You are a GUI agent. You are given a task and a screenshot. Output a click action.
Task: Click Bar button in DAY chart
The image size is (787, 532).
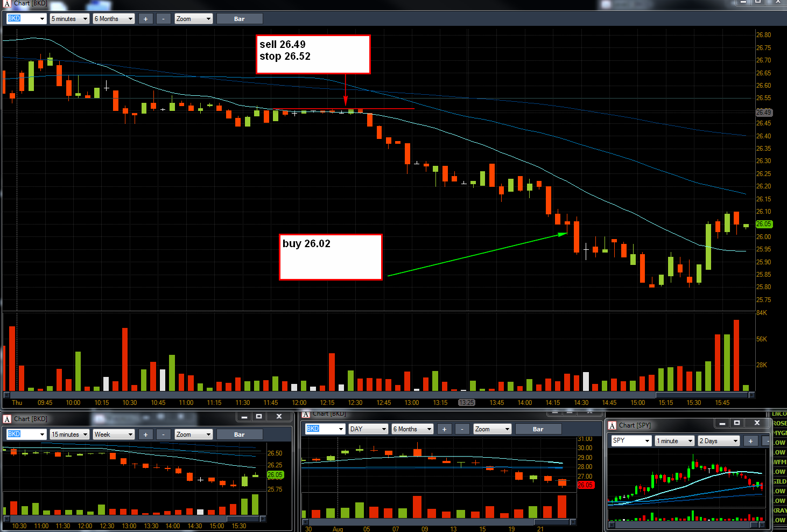[x=538, y=429]
